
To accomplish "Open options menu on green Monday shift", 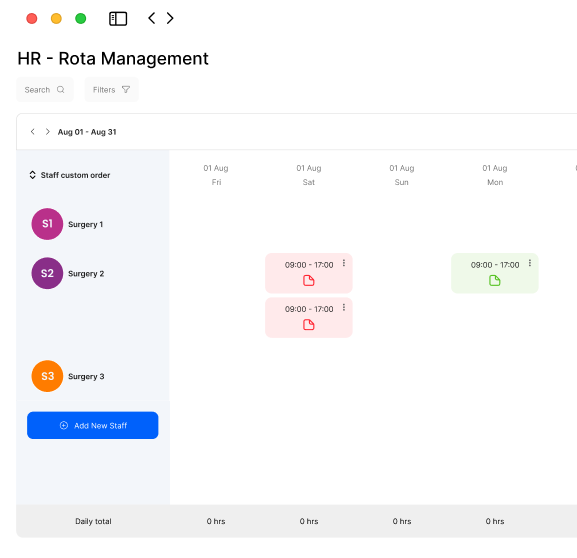I will (x=530, y=263).
